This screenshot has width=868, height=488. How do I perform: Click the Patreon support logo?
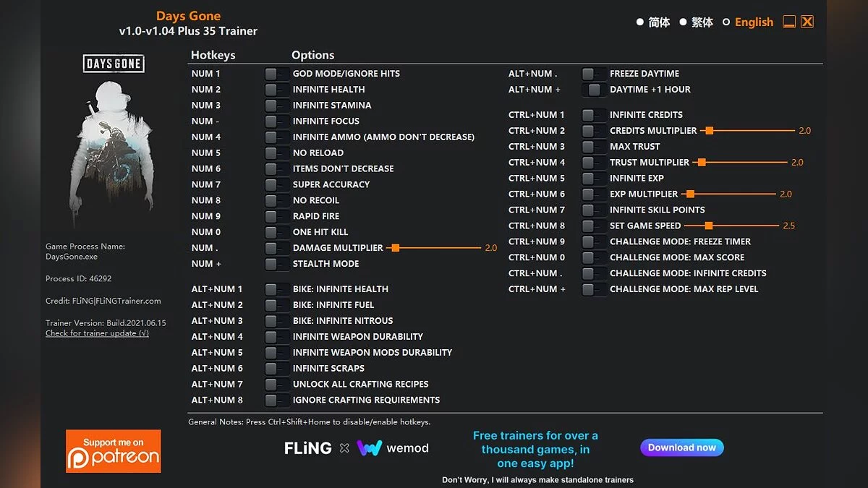pos(113,451)
